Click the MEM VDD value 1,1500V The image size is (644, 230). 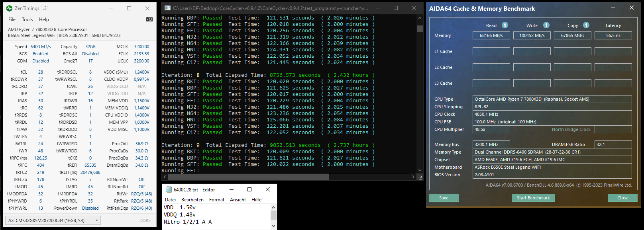click(141, 101)
